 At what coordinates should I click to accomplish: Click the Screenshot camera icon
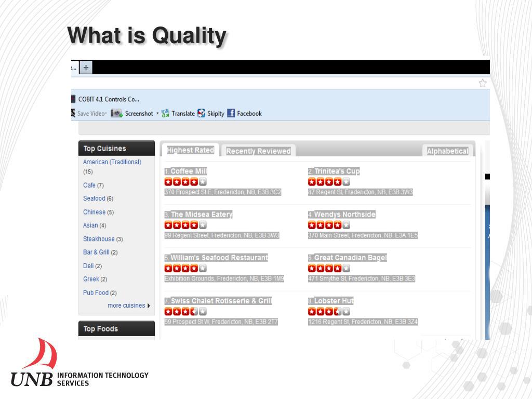[x=116, y=113]
